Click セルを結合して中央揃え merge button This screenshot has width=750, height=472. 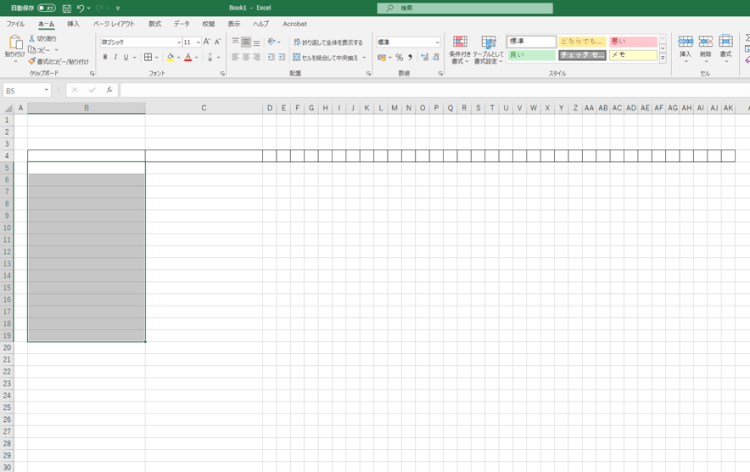pos(329,57)
